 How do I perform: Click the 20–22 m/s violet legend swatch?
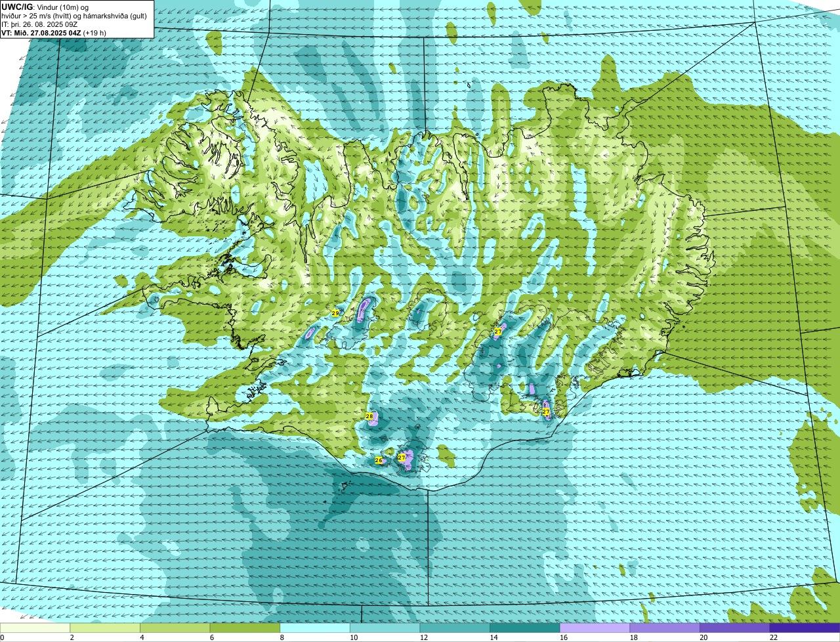[734, 628]
